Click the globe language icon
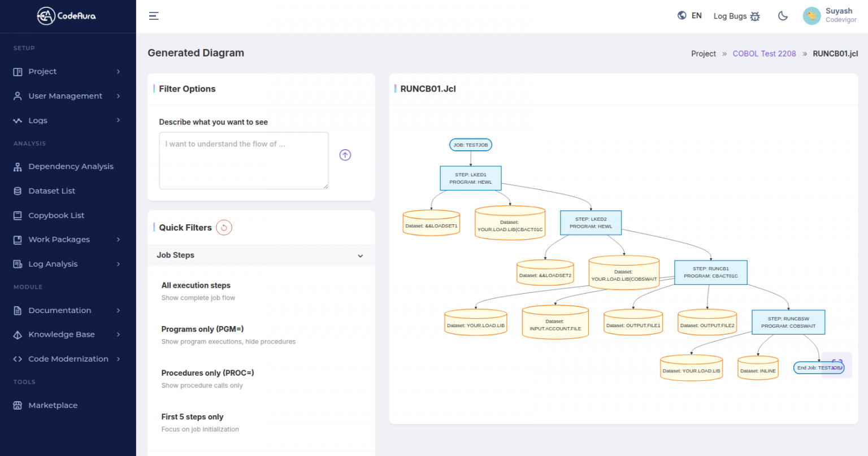This screenshot has height=456, width=868. coord(682,15)
